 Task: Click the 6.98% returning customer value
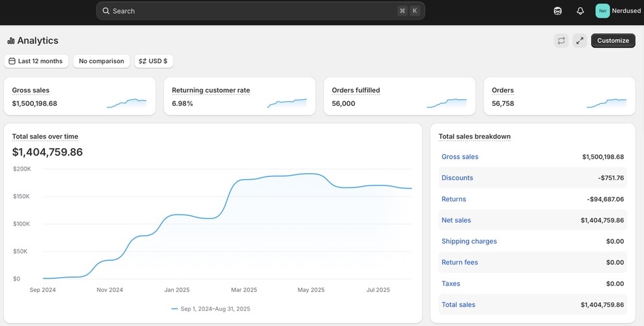(182, 103)
